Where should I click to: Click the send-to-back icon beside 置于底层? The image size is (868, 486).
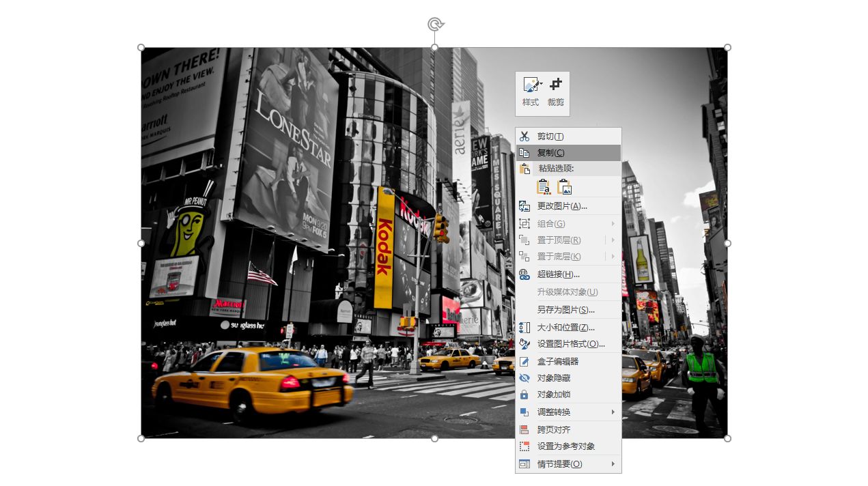524,257
